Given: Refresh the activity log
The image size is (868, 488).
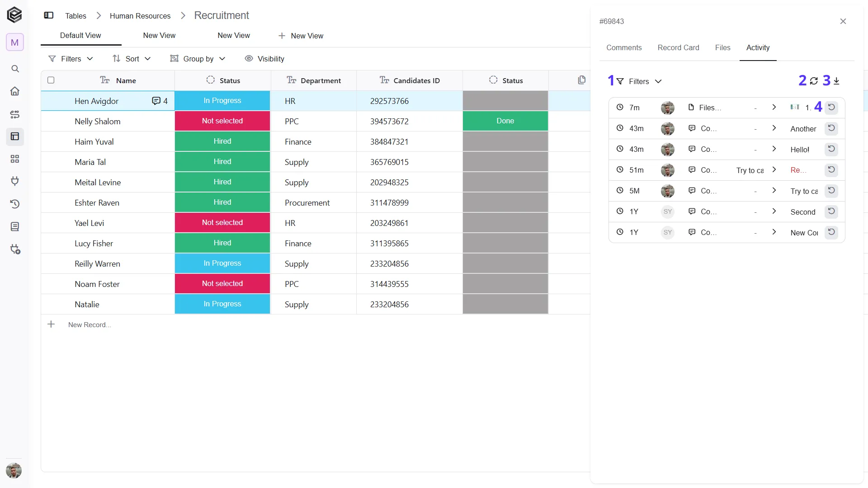Looking at the screenshot, I should [x=814, y=81].
